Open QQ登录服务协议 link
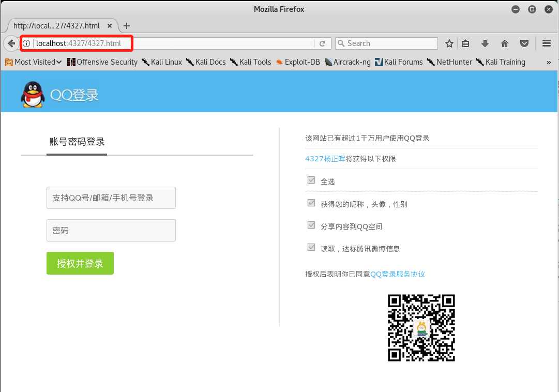This screenshot has width=559, height=392. pyautogui.click(x=398, y=274)
